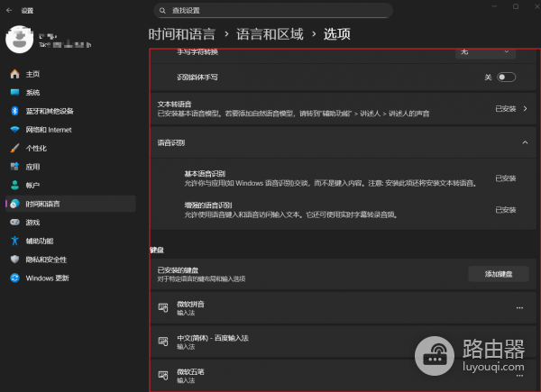541x392 pixels.
Task: Click 已安装 status for 基本语音识别
Action: tap(506, 178)
